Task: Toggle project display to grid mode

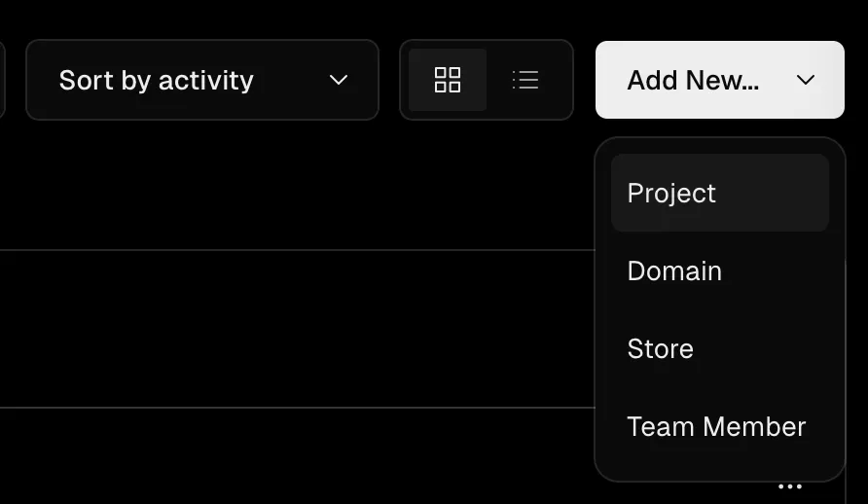Action: (x=448, y=80)
